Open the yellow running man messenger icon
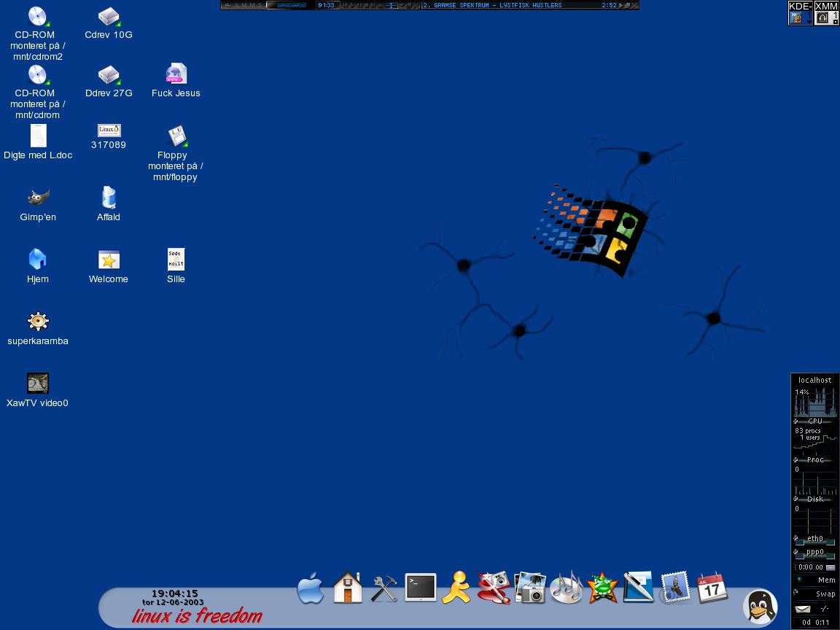This screenshot has width=840, height=630. tap(456, 588)
